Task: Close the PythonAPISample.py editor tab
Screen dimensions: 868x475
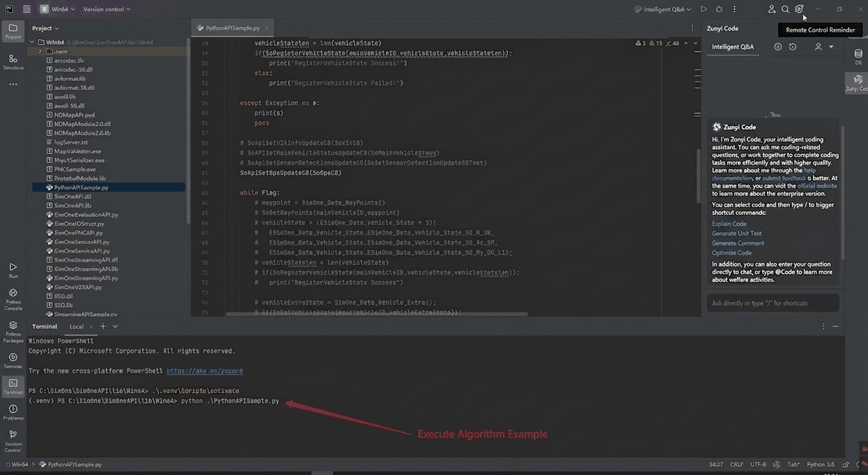Action: click(267, 28)
